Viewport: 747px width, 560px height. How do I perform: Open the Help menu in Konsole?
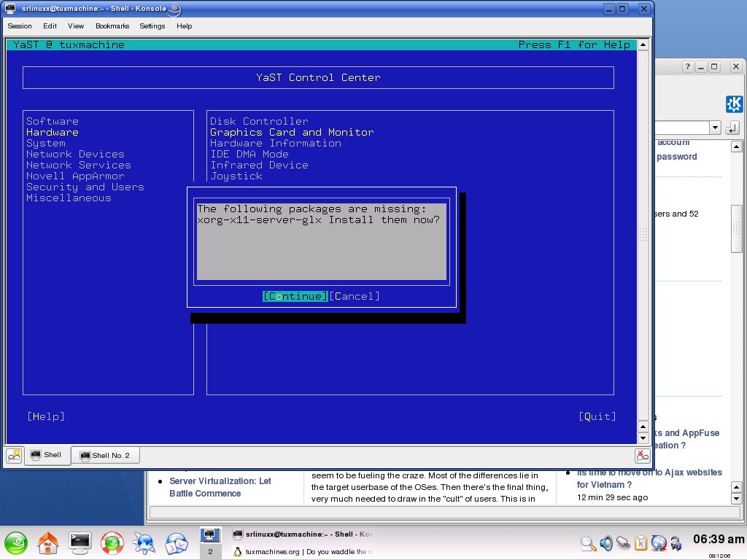pos(184,26)
